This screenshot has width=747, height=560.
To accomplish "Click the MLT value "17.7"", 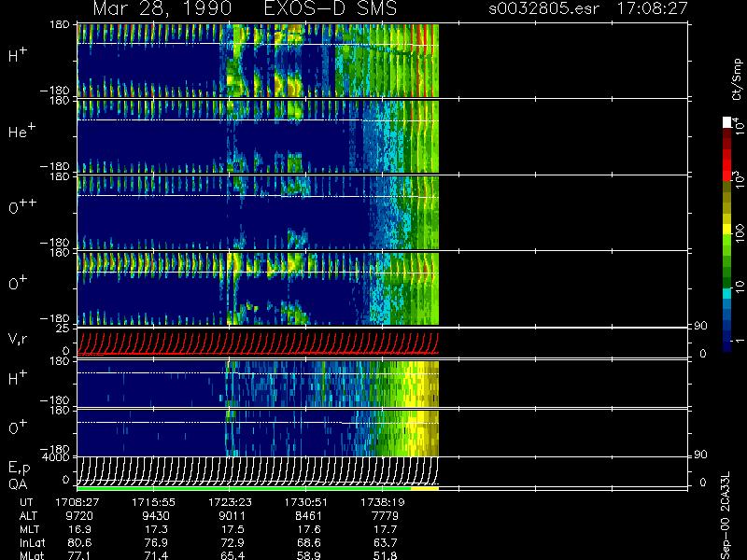I will [388, 529].
